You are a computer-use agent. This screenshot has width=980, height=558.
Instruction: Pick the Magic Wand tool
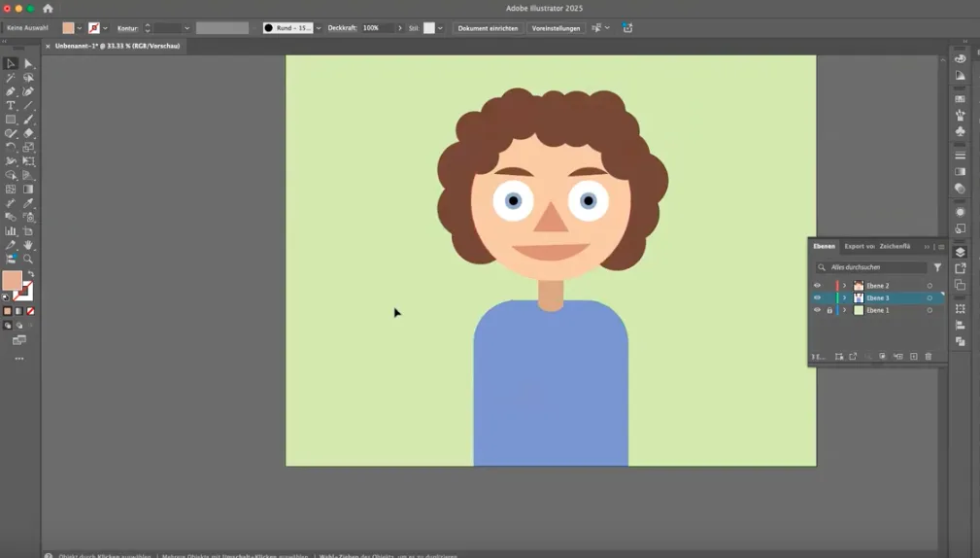tap(11, 78)
